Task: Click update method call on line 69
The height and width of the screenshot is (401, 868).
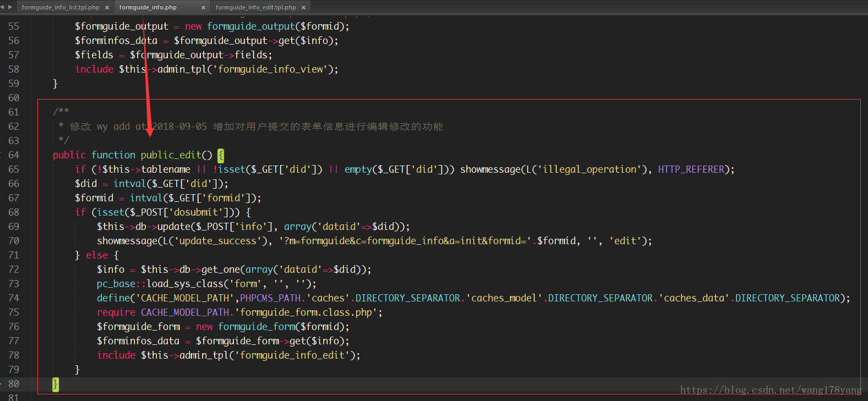Action: point(174,227)
